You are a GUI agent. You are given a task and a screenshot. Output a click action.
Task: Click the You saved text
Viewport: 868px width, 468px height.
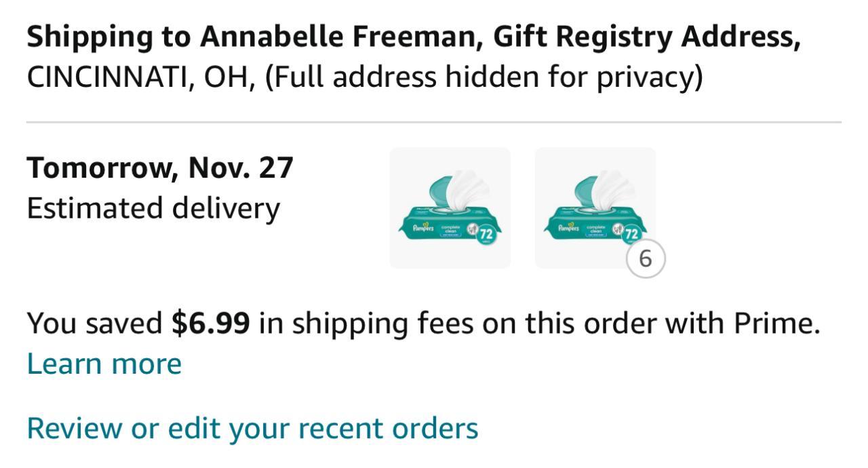(94, 324)
